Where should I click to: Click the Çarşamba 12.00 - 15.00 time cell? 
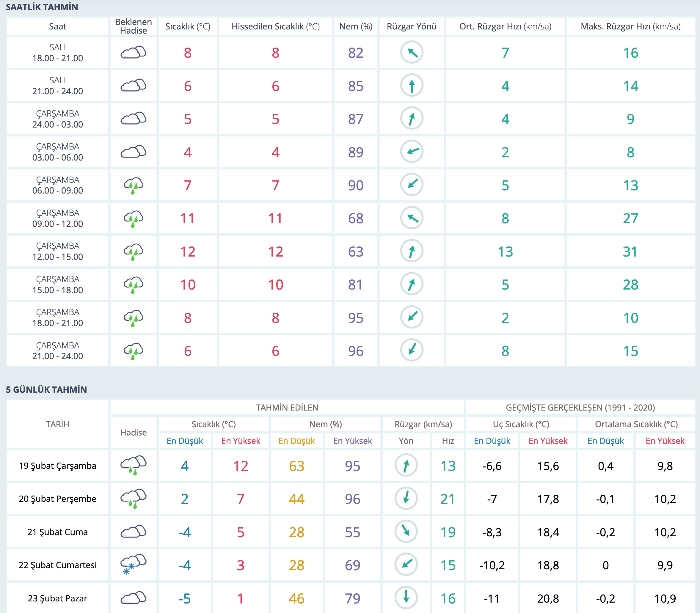click(57, 252)
